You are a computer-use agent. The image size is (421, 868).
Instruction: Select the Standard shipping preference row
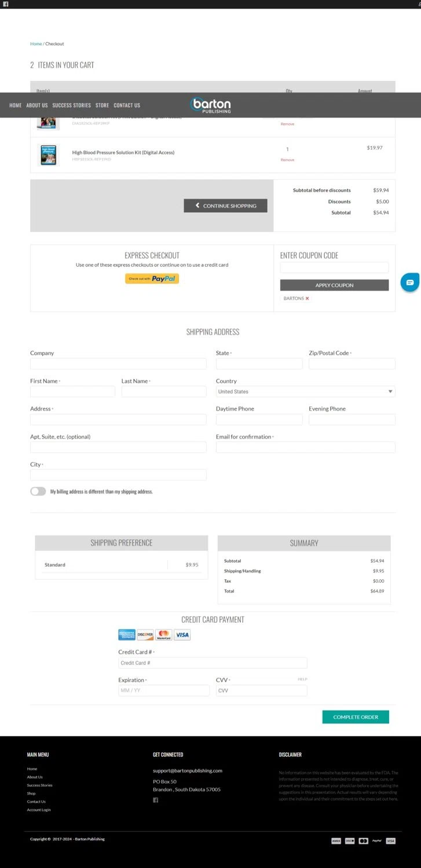(x=121, y=565)
